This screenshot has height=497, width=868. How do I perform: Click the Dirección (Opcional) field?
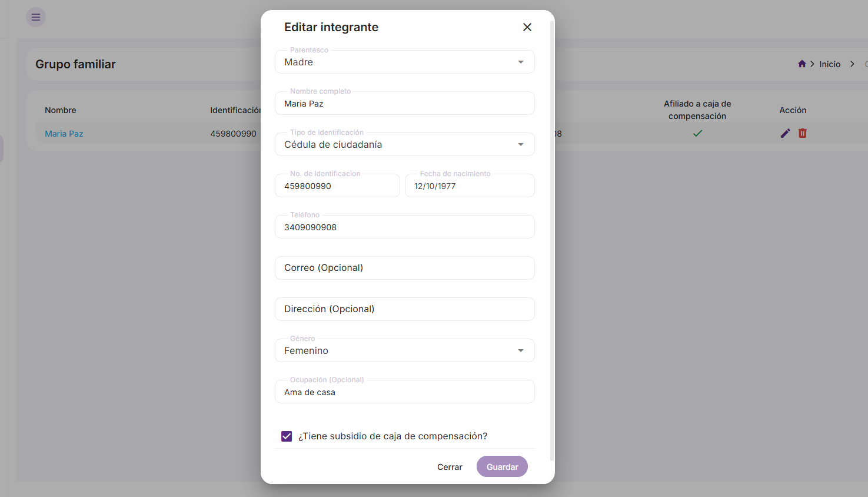coord(405,309)
